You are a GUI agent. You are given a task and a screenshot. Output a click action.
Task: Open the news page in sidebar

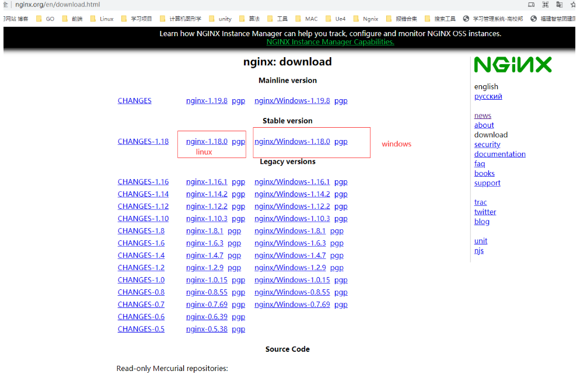[x=483, y=116]
